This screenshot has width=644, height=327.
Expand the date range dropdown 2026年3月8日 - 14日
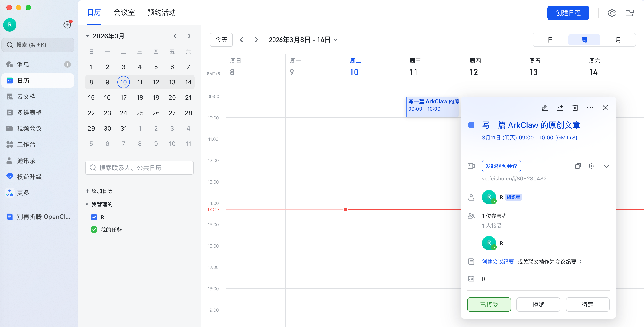coord(303,40)
